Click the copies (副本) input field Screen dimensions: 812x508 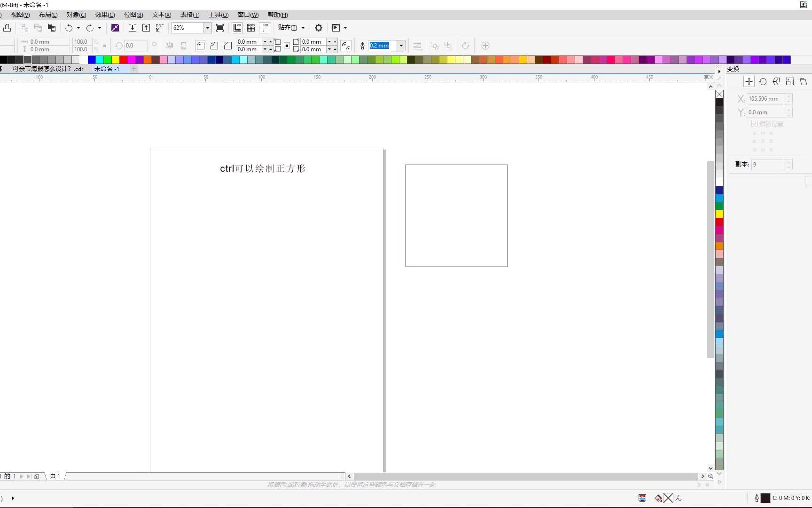click(x=768, y=164)
